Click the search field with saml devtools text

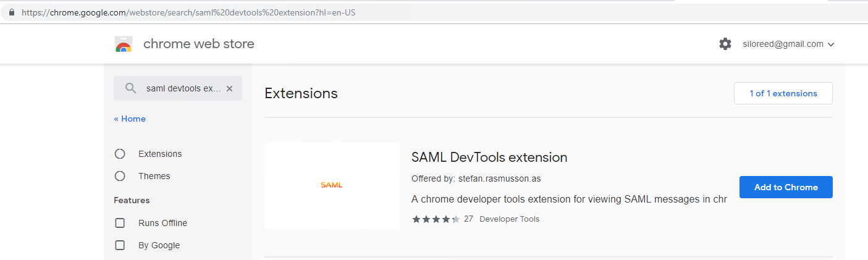tap(178, 88)
